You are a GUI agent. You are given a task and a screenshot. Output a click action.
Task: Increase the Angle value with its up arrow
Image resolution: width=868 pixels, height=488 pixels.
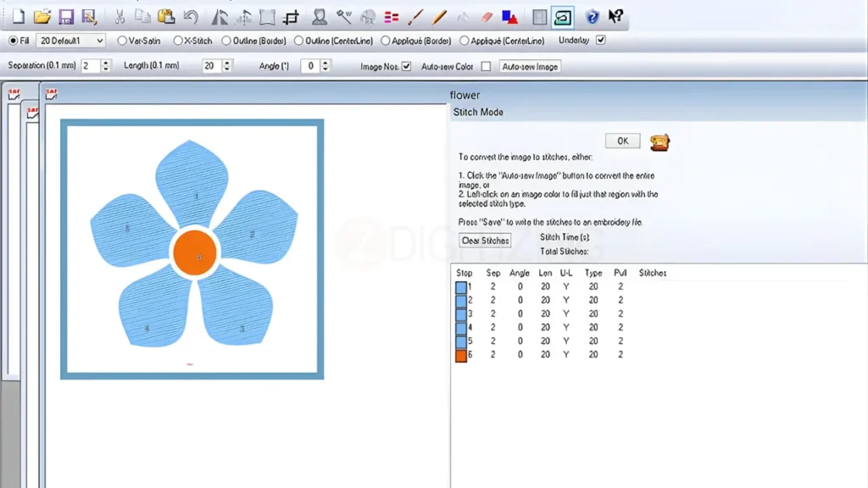[324, 62]
